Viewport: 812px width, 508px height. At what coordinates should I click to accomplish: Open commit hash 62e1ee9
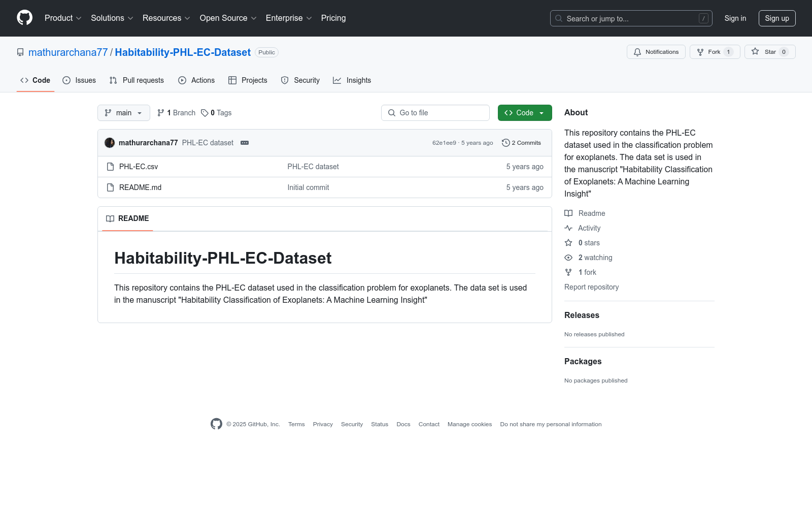(444, 143)
